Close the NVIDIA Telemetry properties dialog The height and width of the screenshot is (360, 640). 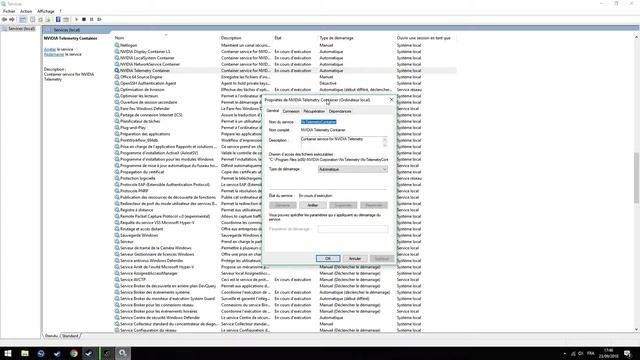pyautogui.click(x=391, y=100)
